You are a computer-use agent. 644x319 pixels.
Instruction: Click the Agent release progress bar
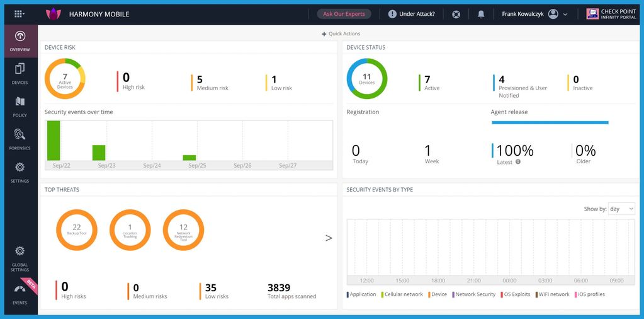pyautogui.click(x=550, y=122)
